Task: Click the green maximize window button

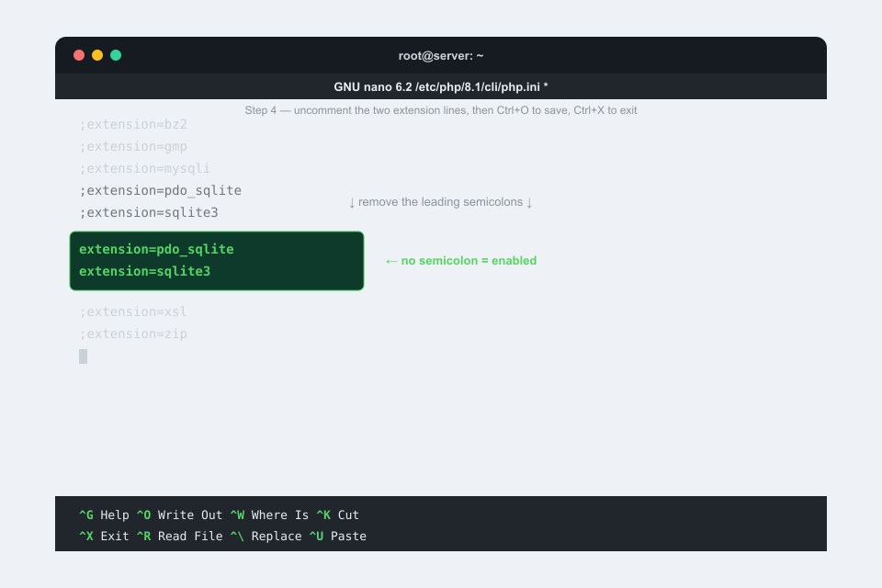Action: click(116, 55)
